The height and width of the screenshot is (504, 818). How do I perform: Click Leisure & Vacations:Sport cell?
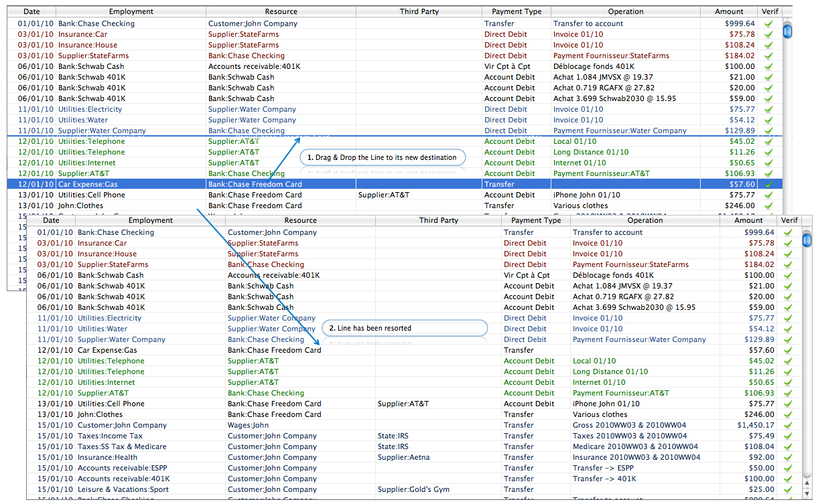click(123, 489)
